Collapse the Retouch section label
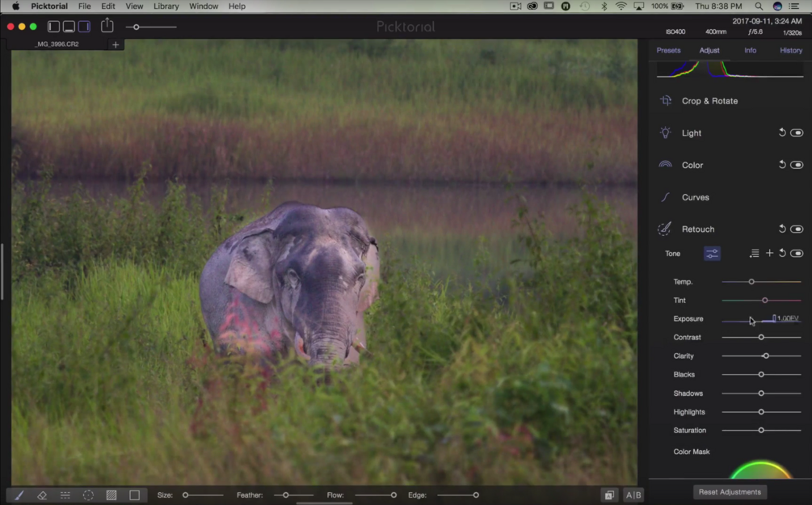The image size is (812, 505). coord(698,229)
